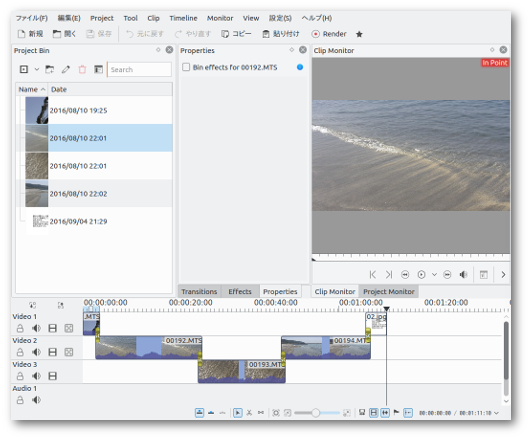
Task: Open a project with 開く toolbar button
Action: [64, 34]
